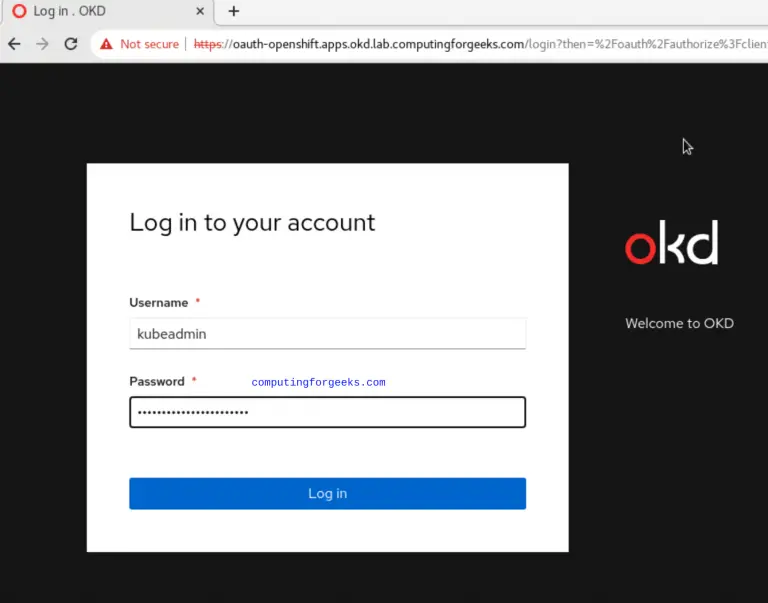Viewport: 768px width, 603px height.
Task: Click into the Password field
Action: click(x=327, y=412)
